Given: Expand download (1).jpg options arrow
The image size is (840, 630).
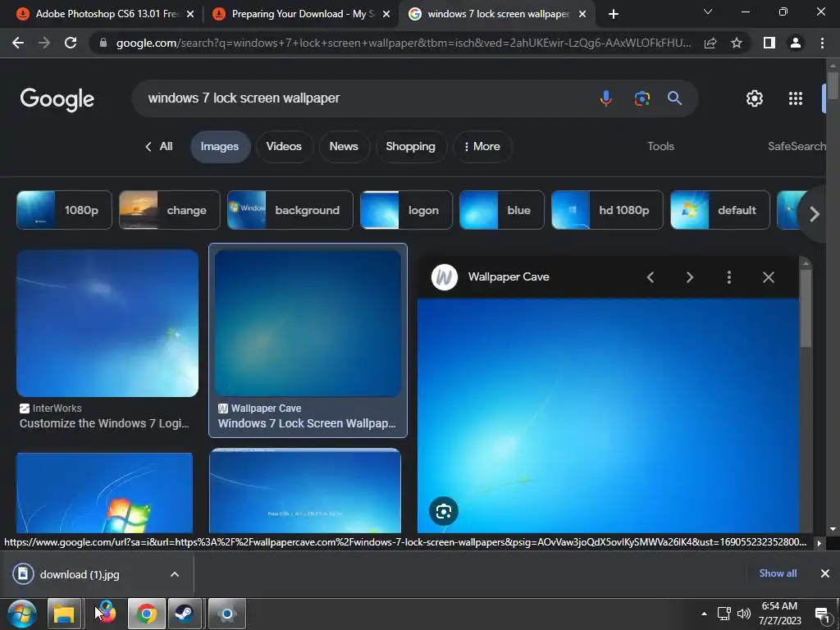Looking at the screenshot, I should (x=175, y=574).
